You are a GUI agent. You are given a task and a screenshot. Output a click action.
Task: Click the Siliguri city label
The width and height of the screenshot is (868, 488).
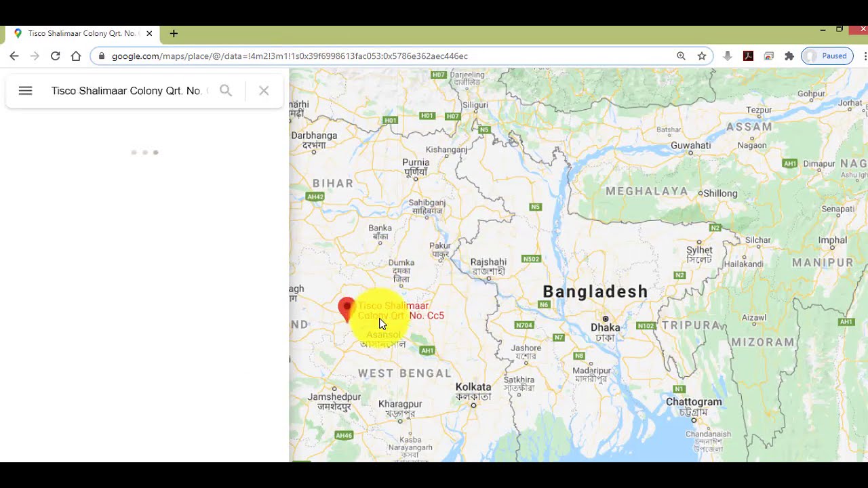[475, 105]
